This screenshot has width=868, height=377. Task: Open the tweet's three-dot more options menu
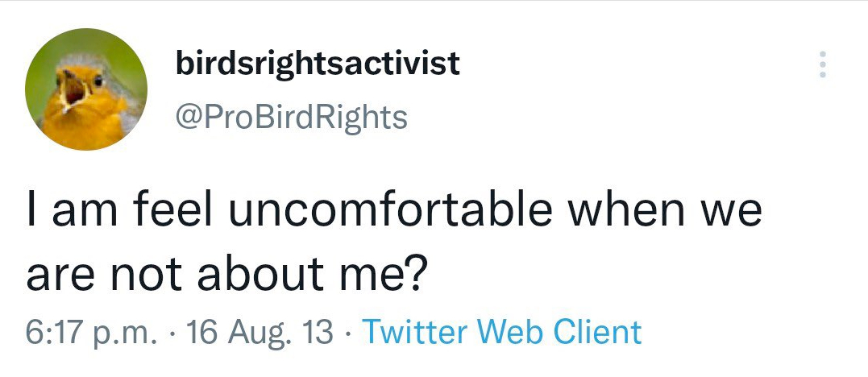tap(822, 64)
